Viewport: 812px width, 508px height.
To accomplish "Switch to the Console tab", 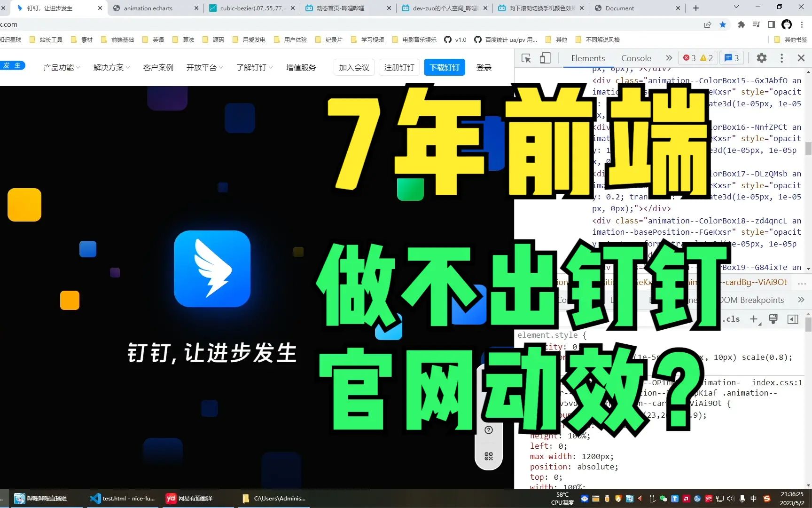I will (x=636, y=58).
